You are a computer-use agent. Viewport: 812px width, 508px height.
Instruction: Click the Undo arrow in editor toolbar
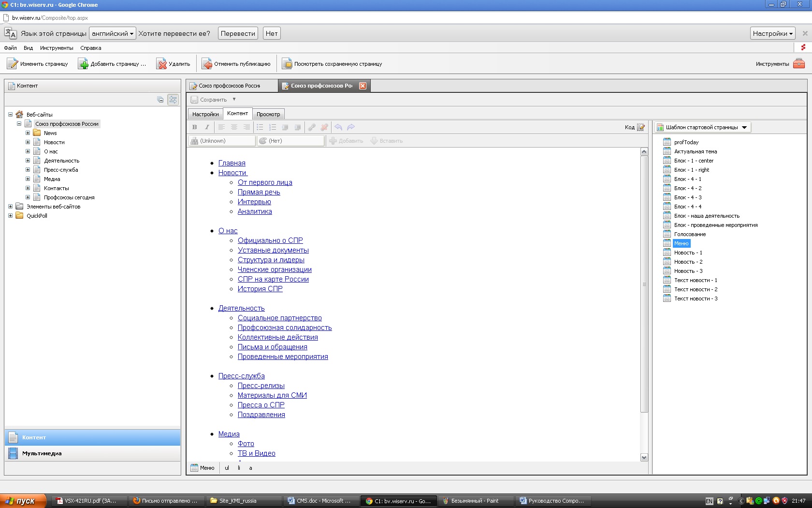(x=338, y=127)
